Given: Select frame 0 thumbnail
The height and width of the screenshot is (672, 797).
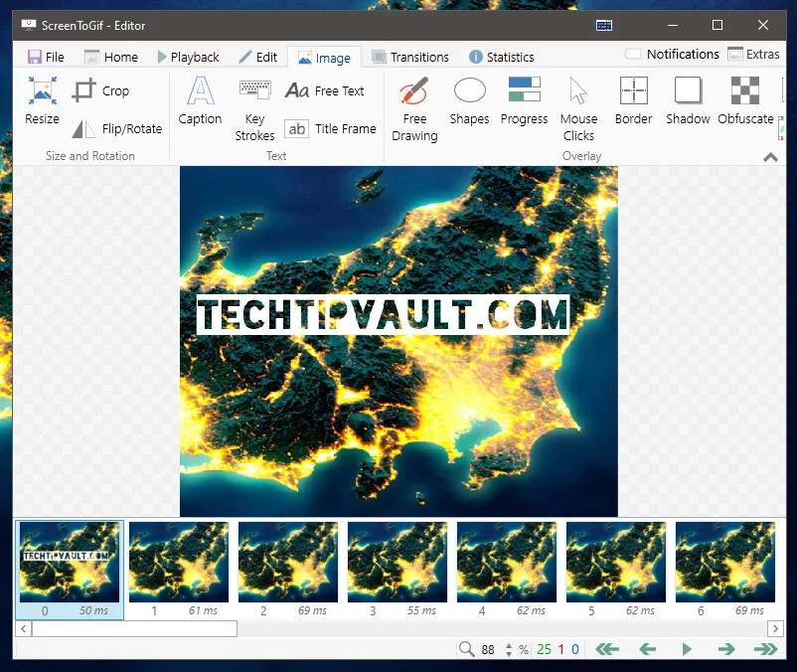Looking at the screenshot, I should coord(70,570).
